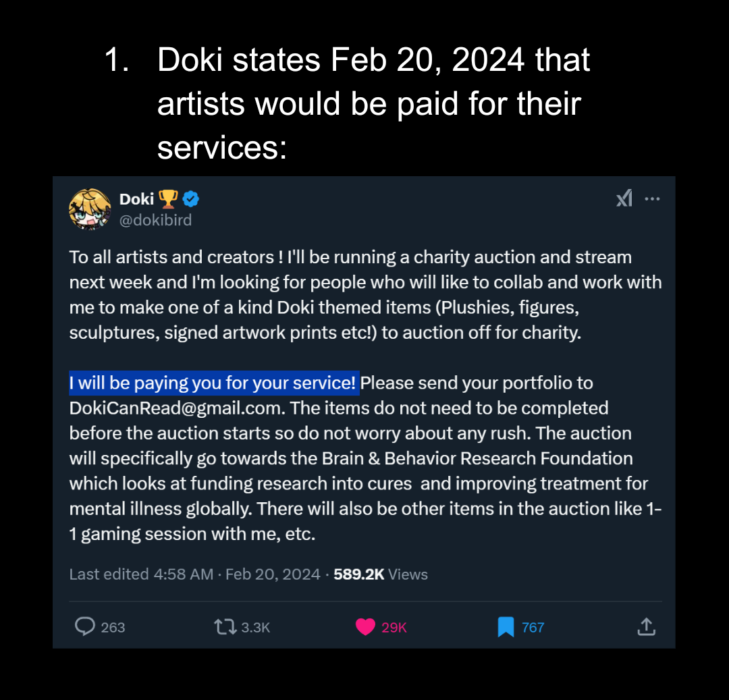Click the Doki display name
Screen dimensions: 729x700
(x=136, y=198)
